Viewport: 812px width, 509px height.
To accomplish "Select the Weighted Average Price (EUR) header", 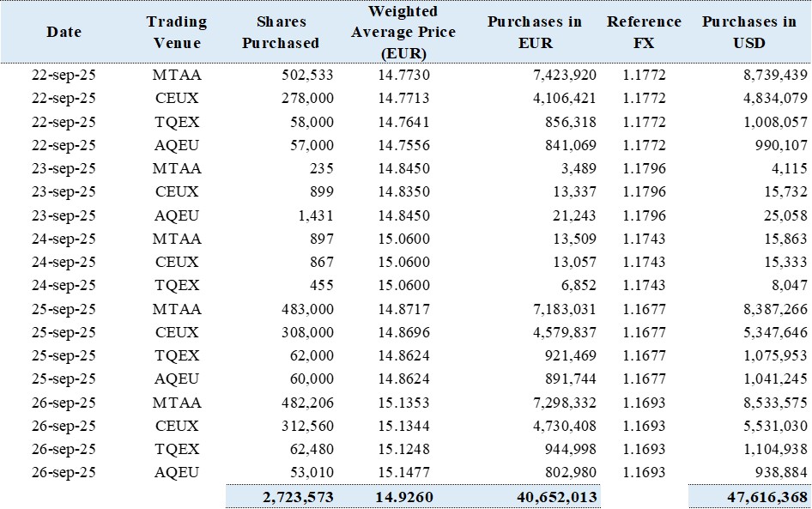I will click(403, 33).
